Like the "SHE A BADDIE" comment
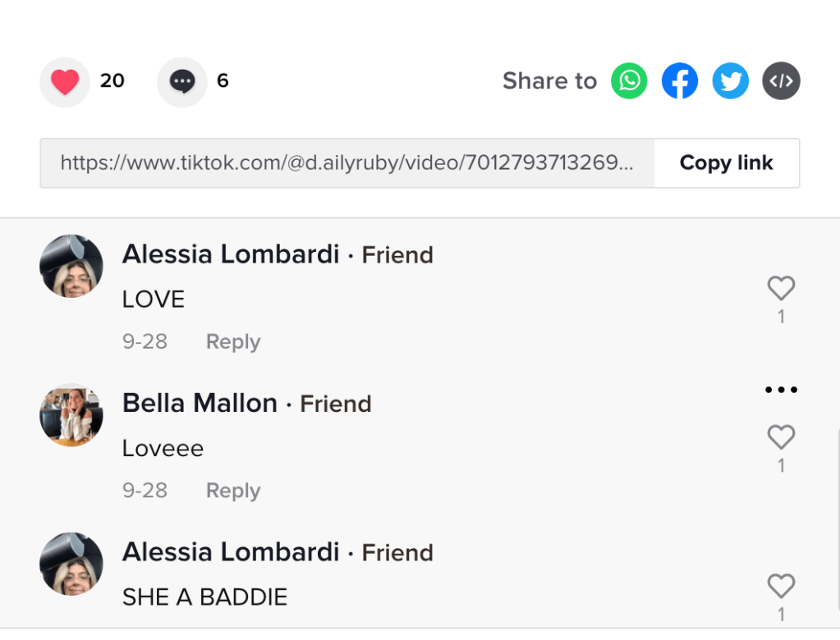 pos(781,586)
